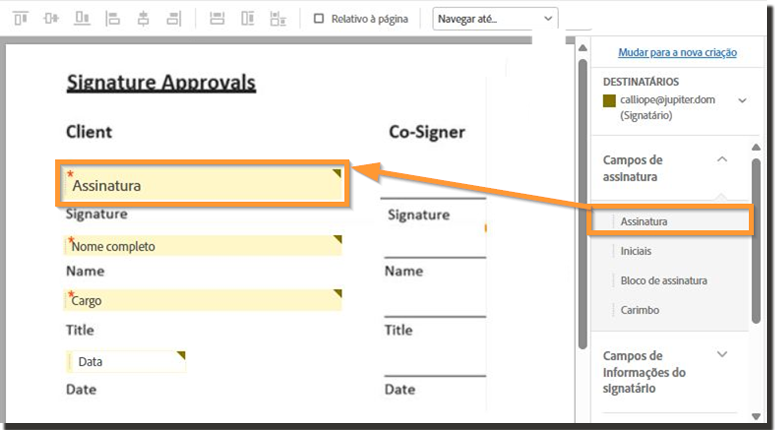Expand the recipient calliope@jupiter.dom dropdown
The height and width of the screenshot is (430, 779).
742,100
